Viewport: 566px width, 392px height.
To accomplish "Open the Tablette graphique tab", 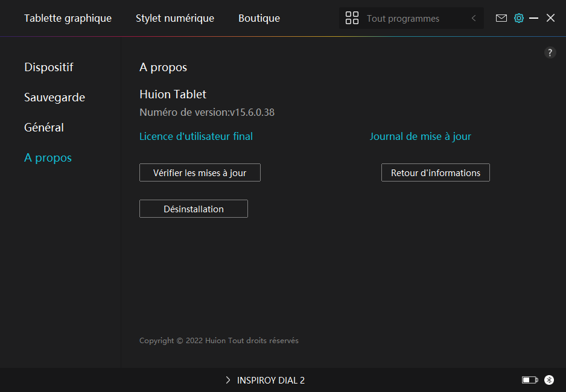I will (x=68, y=18).
